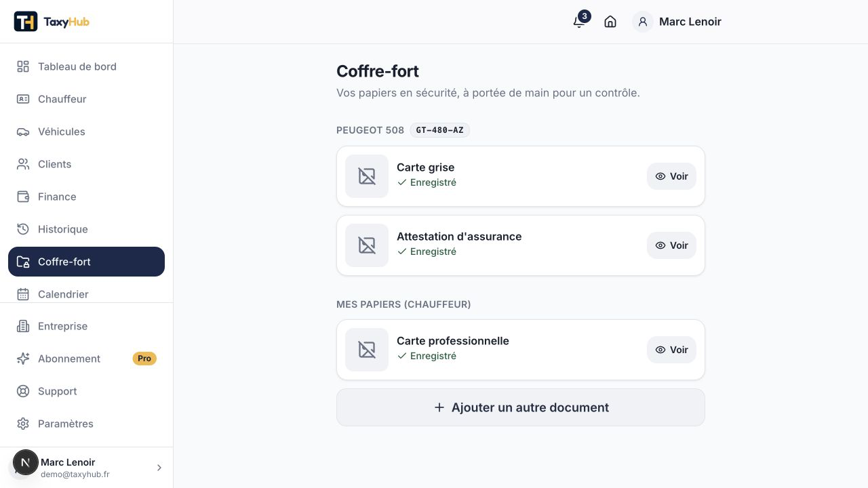
Task: Open the Calendrier page
Action: (x=86, y=293)
